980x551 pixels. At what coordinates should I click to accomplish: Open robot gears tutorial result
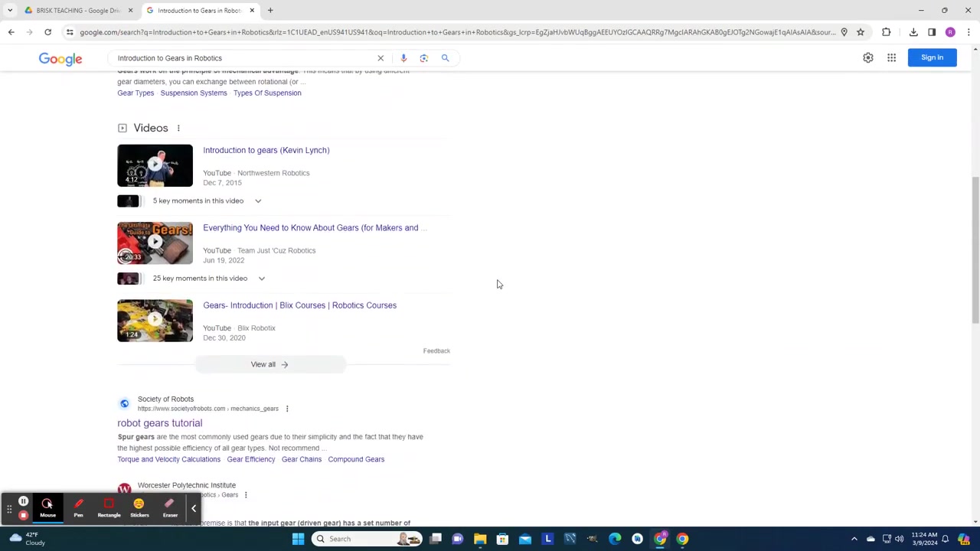tap(160, 423)
